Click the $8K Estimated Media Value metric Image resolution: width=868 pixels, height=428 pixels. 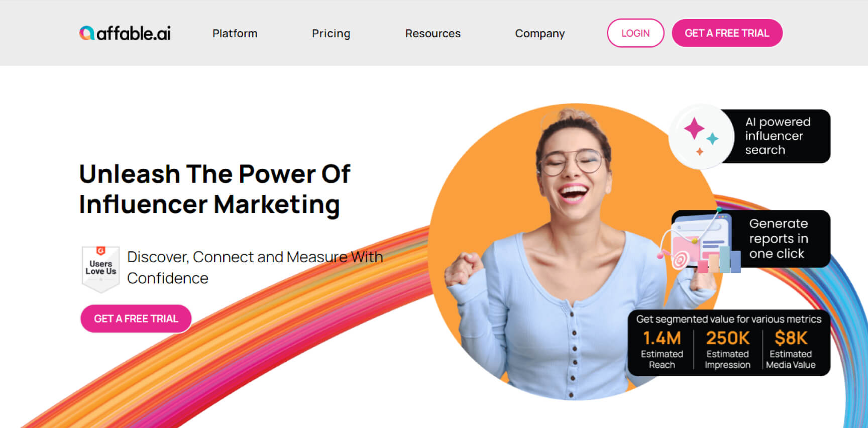click(x=791, y=350)
